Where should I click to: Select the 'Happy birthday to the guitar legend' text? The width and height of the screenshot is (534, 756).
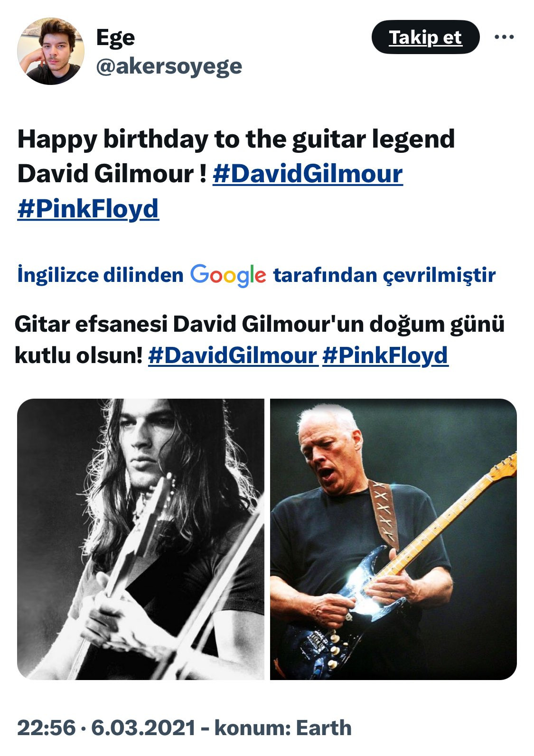click(236, 139)
